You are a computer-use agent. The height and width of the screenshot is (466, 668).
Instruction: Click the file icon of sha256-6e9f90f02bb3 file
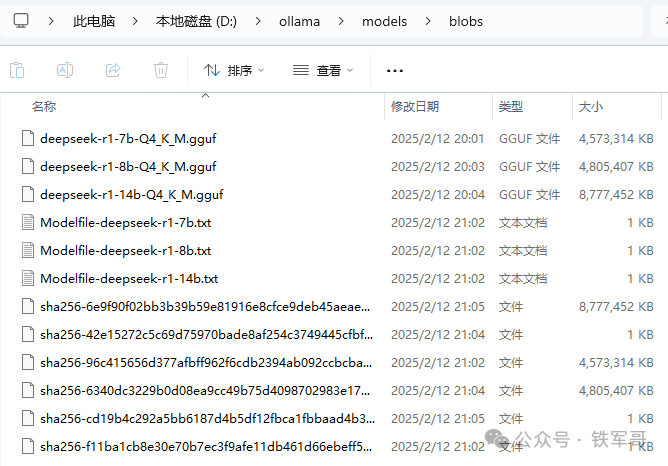tap(28, 307)
